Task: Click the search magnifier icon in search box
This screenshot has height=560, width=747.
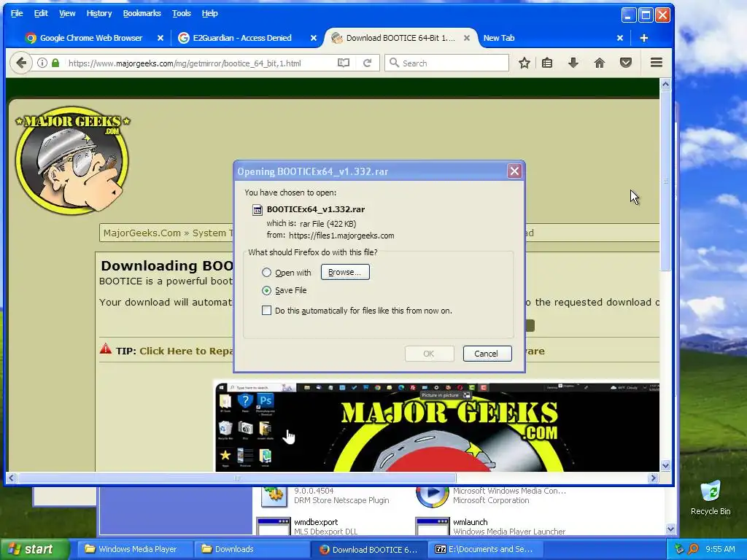Action: pos(394,63)
